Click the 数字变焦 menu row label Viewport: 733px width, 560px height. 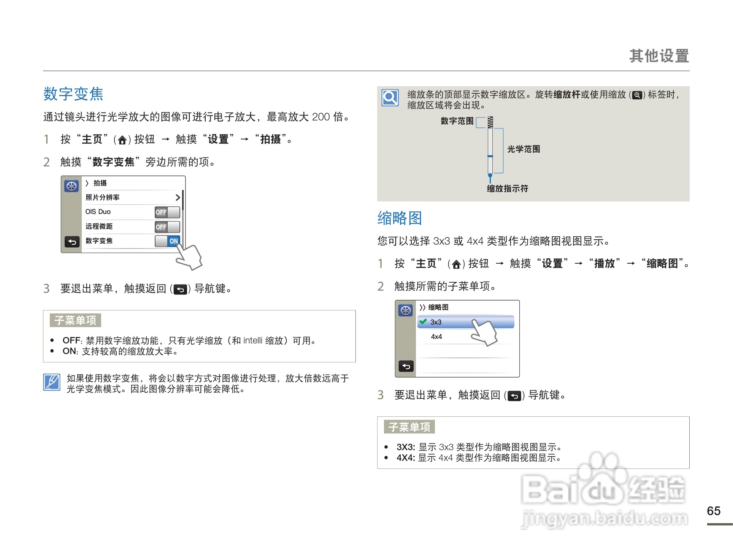click(99, 241)
